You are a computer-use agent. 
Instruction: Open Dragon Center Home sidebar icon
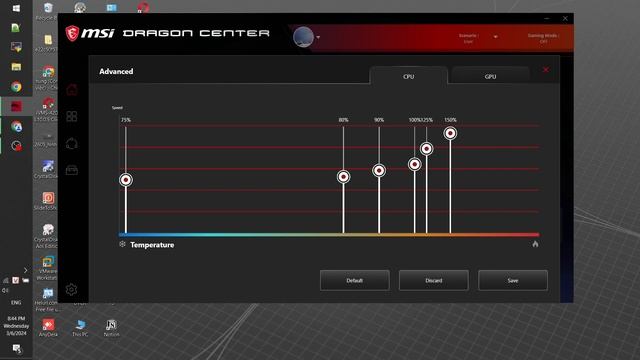tap(72, 89)
